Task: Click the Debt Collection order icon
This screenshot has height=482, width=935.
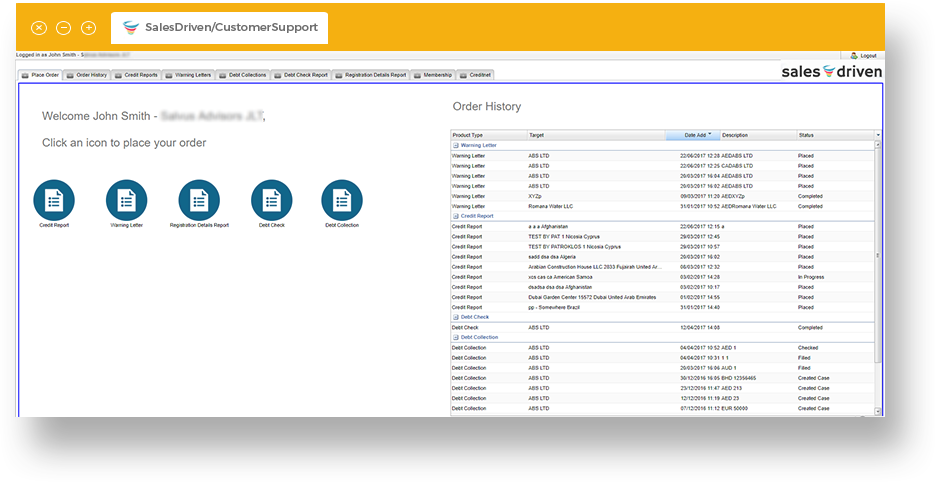Action: coord(342,200)
